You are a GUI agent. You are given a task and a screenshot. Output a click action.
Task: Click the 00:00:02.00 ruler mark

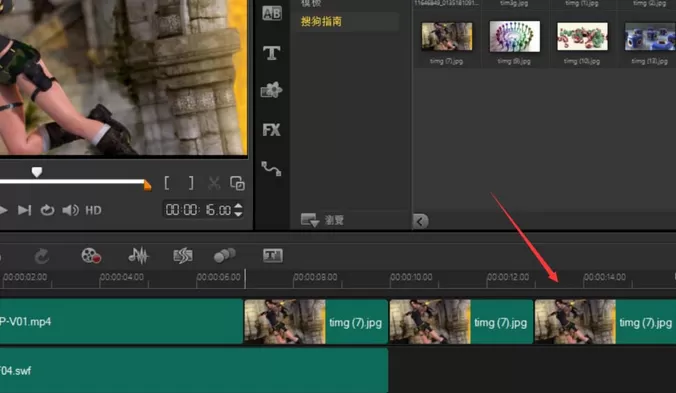[x=25, y=277]
